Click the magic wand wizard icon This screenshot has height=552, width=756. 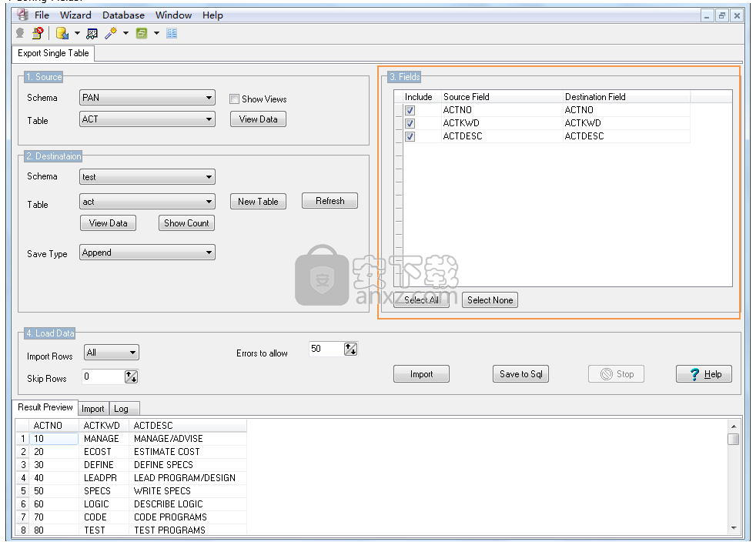click(111, 33)
